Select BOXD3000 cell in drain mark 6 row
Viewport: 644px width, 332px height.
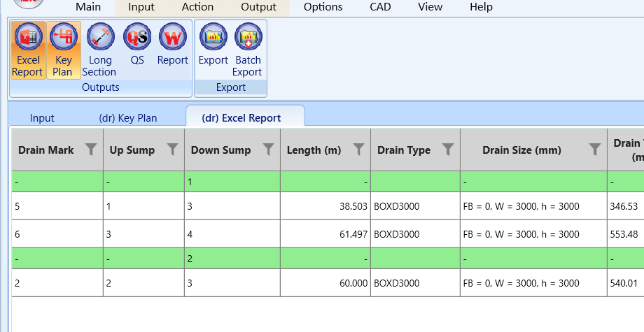click(415, 234)
